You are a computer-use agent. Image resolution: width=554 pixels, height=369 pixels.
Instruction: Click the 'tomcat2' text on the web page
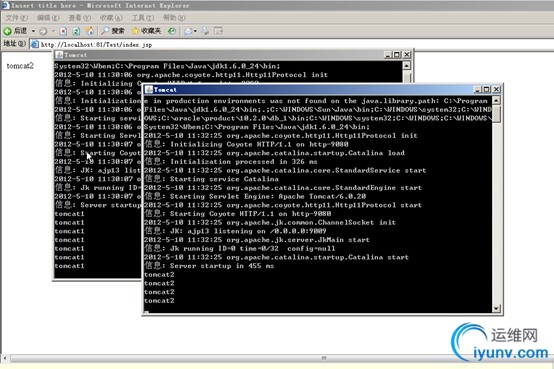coord(20,66)
